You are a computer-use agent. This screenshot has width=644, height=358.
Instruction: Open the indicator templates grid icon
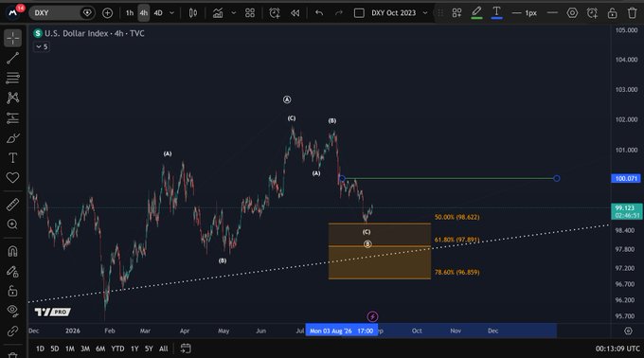coord(250,13)
